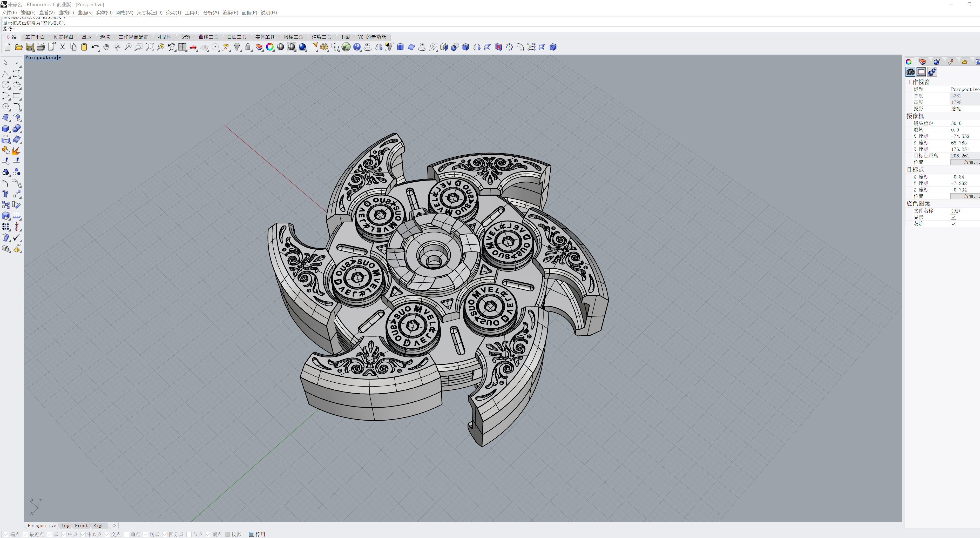Switch to the Top viewport tab
Viewport: 980px width, 538px height.
[65, 526]
